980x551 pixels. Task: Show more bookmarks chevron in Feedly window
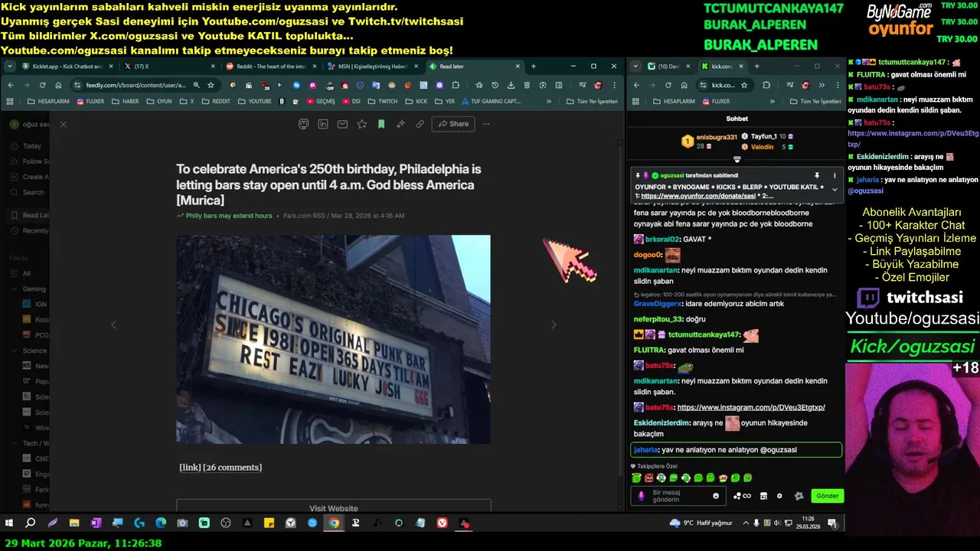(549, 101)
